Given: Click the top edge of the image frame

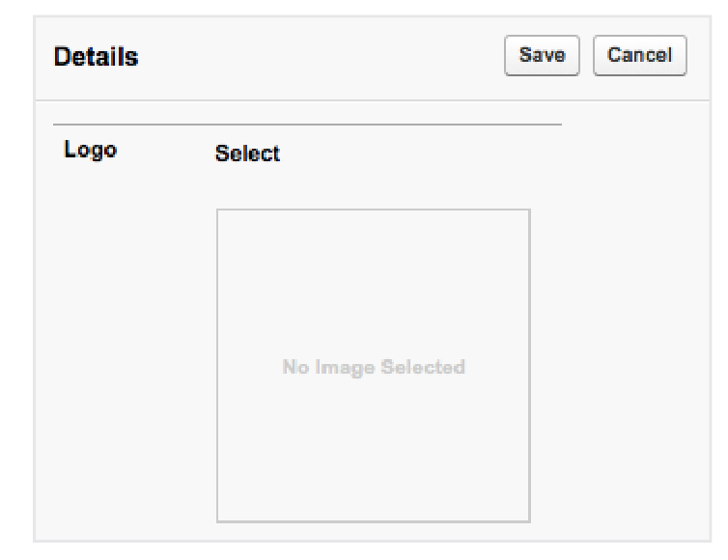Looking at the screenshot, I should (373, 210).
